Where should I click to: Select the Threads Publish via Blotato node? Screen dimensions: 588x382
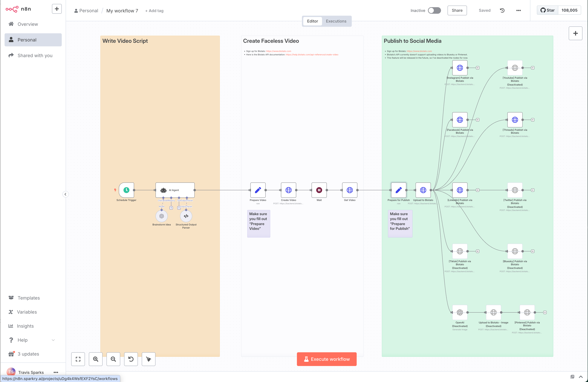[515, 120]
